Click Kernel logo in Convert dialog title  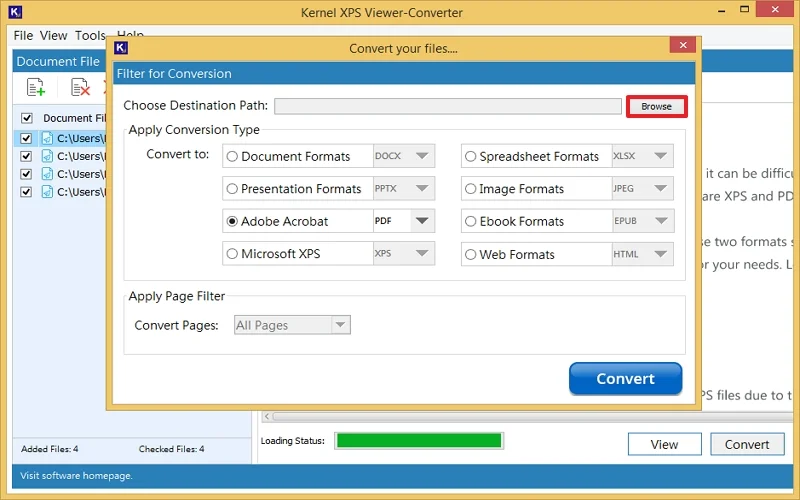pos(121,48)
